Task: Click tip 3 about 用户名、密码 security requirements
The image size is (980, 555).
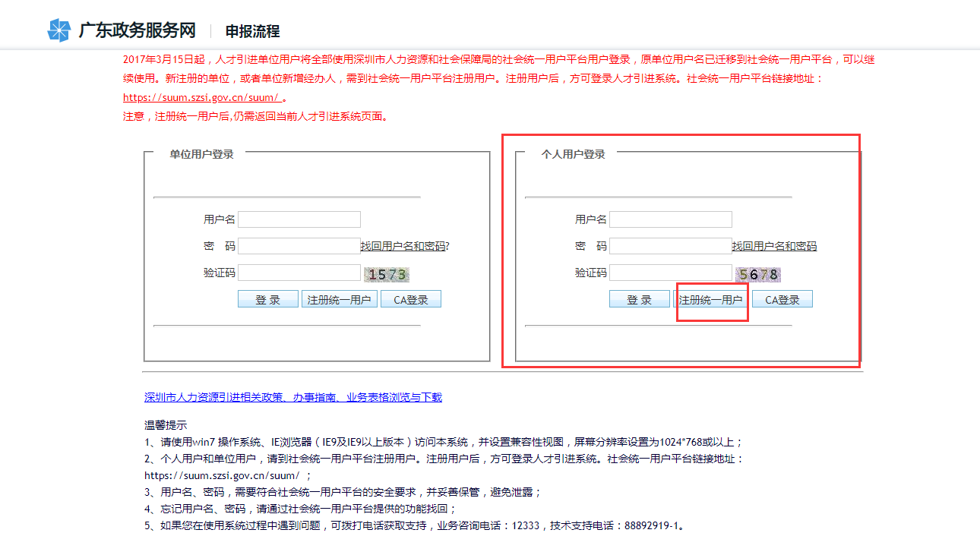Action: (x=343, y=492)
